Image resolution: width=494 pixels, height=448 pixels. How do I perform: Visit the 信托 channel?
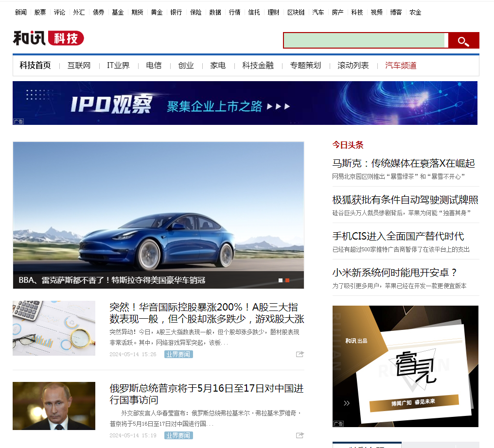(x=254, y=12)
